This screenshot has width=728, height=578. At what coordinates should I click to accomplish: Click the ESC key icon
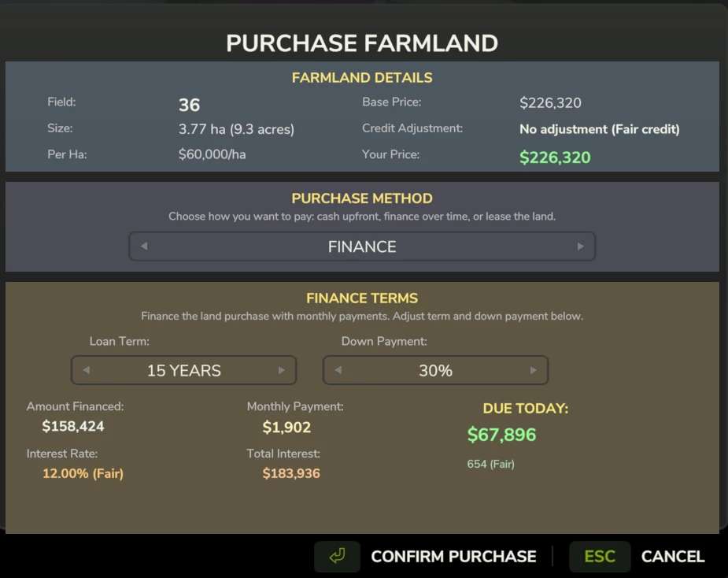[600, 557]
